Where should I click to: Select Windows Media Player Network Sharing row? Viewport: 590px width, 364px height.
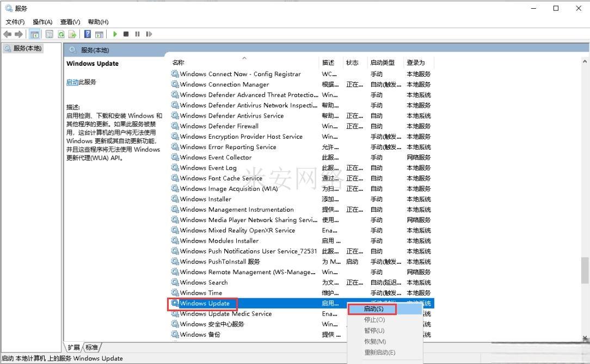pyautogui.click(x=302, y=220)
